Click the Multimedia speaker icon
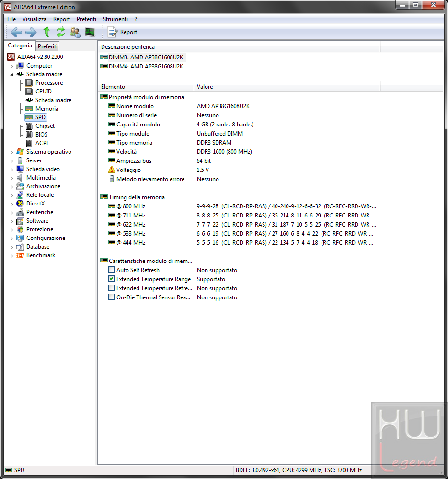Image resolution: width=448 pixels, height=479 pixels. click(20, 178)
